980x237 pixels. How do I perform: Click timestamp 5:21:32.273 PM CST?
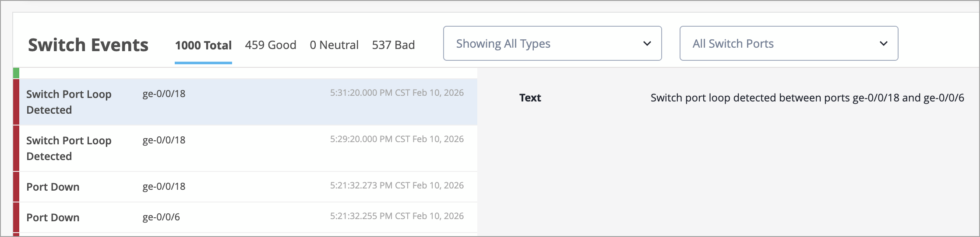[396, 185]
